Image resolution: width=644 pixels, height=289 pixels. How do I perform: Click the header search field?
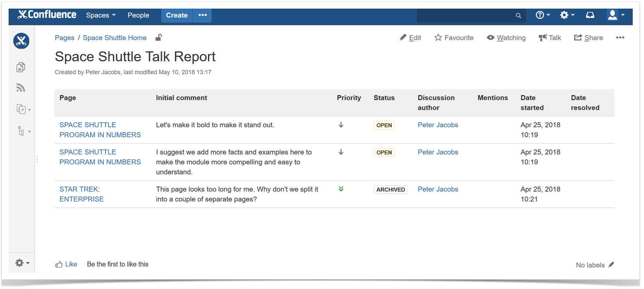(471, 15)
